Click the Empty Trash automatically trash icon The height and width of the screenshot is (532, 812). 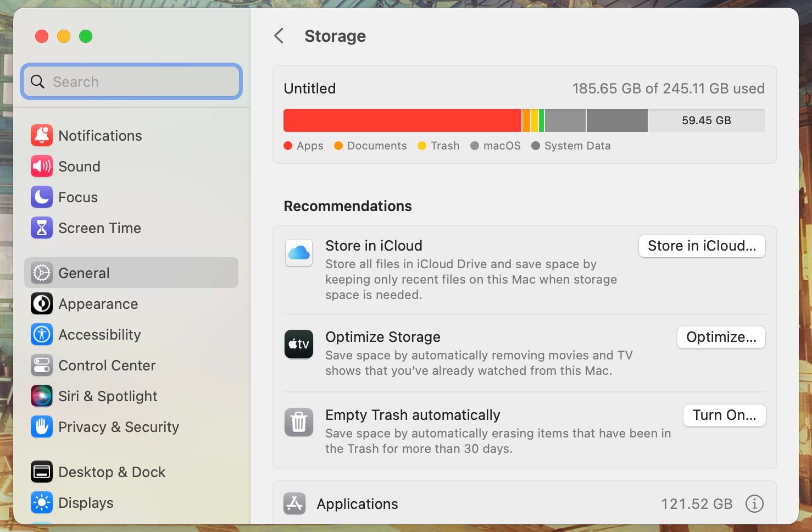298,422
